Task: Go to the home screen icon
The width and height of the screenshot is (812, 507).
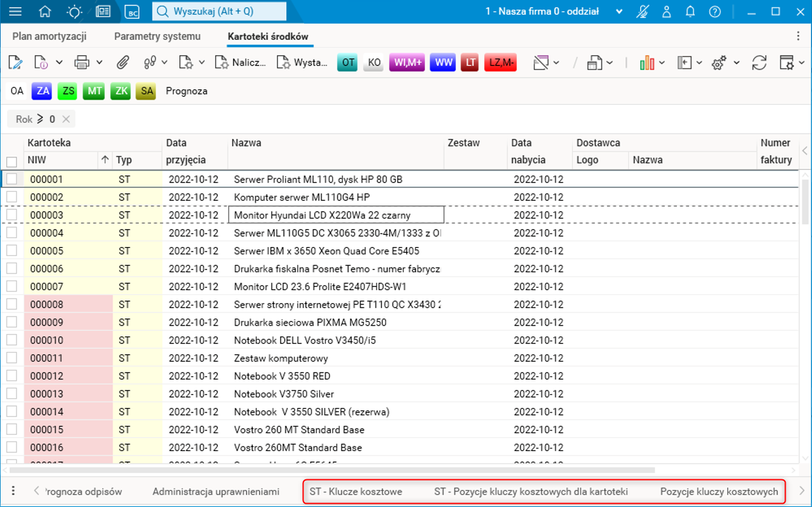Action: coord(45,12)
